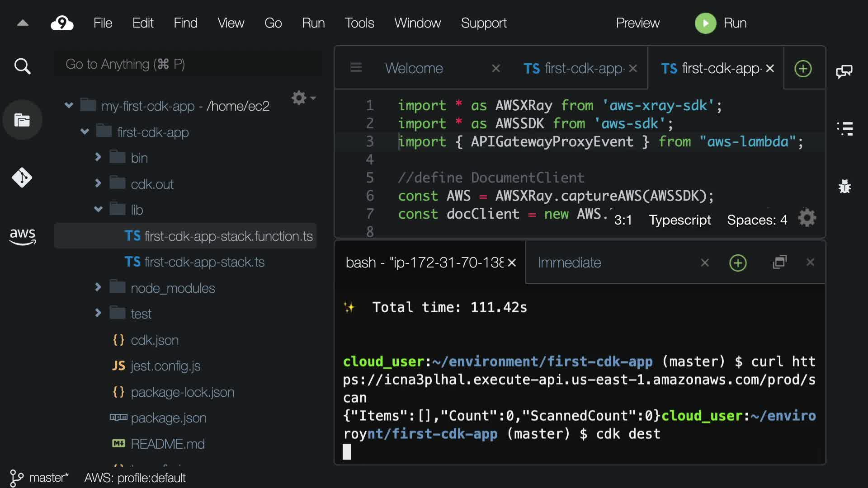Toggle the Environment file tree panel

pos(22,120)
